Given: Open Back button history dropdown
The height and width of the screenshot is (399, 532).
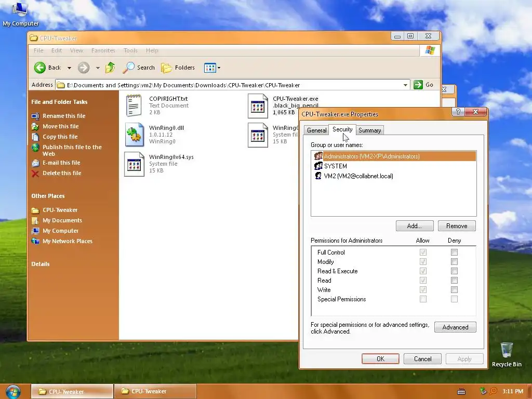Looking at the screenshot, I should pos(69,68).
